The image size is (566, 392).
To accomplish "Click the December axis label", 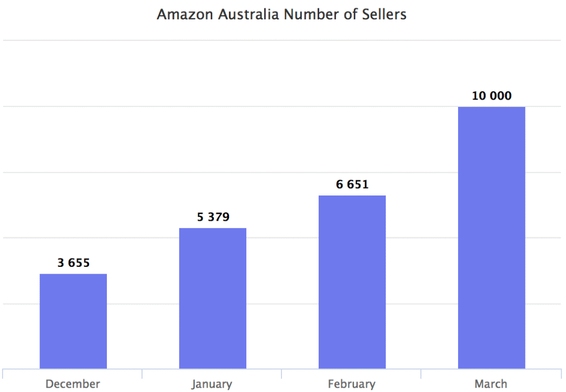I will (72, 384).
